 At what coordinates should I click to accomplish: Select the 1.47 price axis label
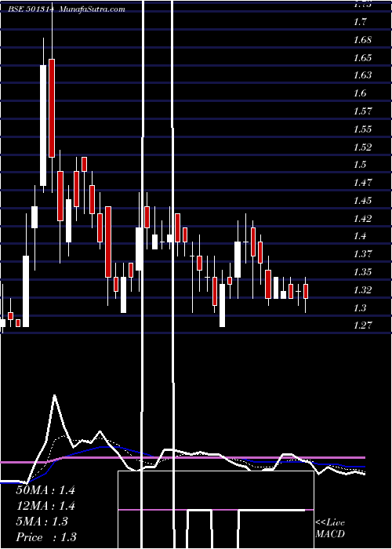362,183
